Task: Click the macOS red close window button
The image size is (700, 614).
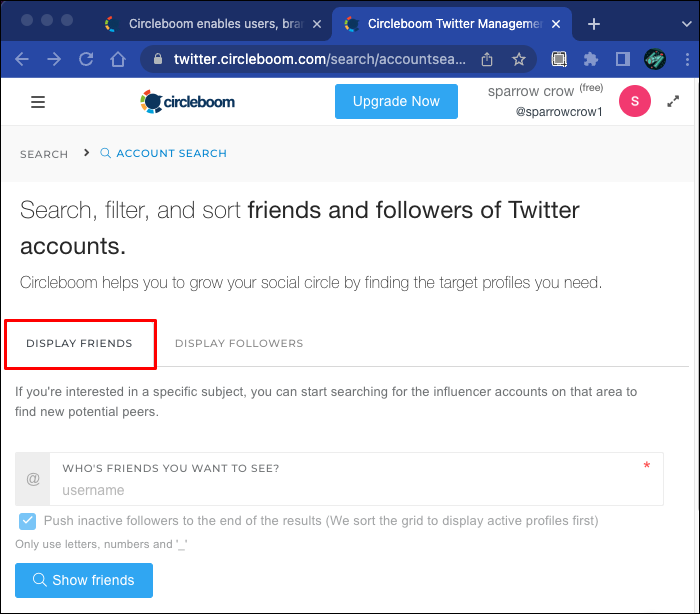Action: [x=27, y=20]
